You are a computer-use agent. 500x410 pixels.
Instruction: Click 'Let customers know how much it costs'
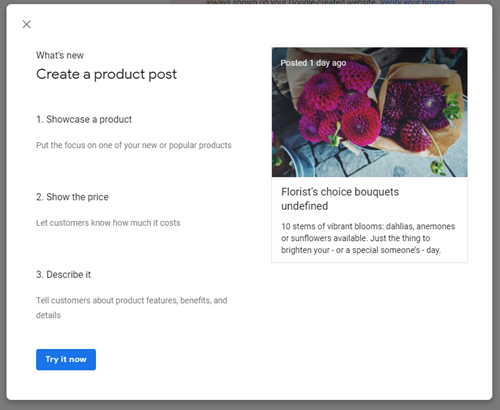click(x=108, y=223)
